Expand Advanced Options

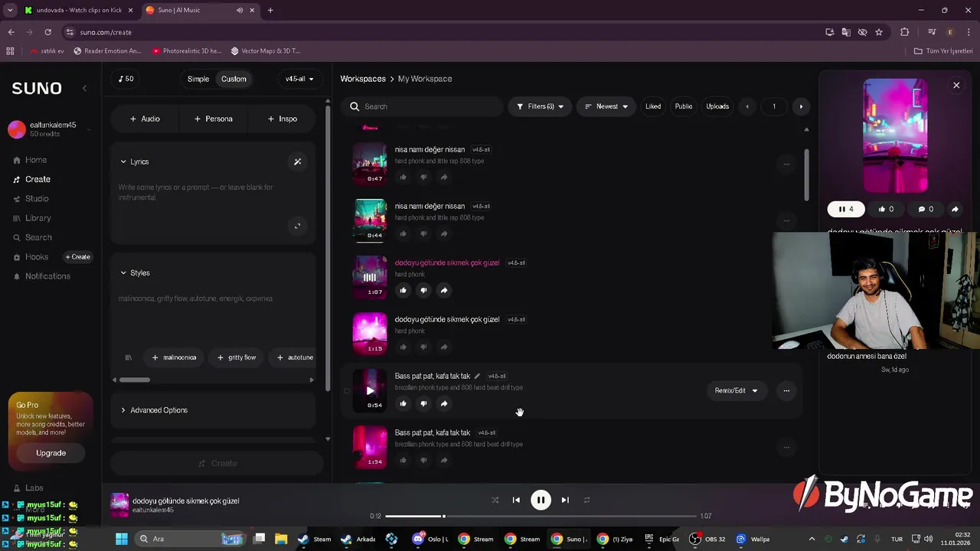pyautogui.click(x=154, y=410)
